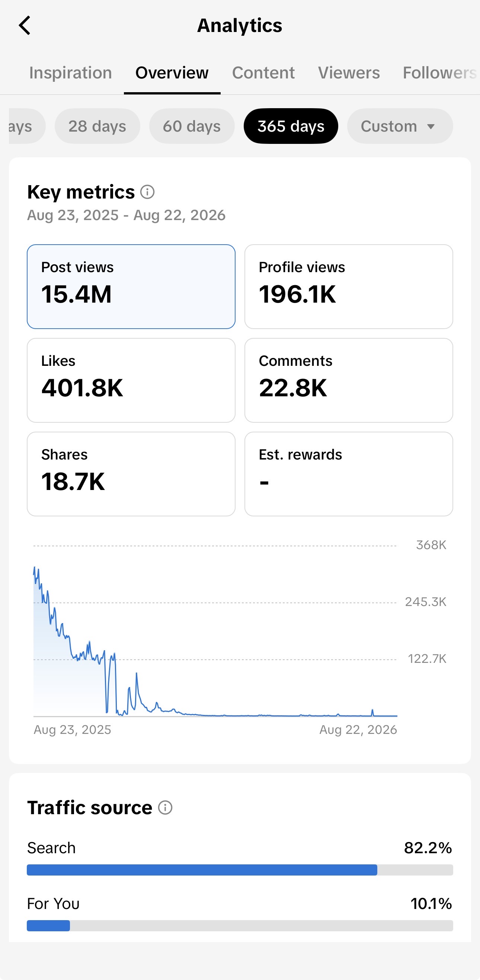Open Key metrics info icon
Screen dimensions: 480x980
click(x=147, y=192)
